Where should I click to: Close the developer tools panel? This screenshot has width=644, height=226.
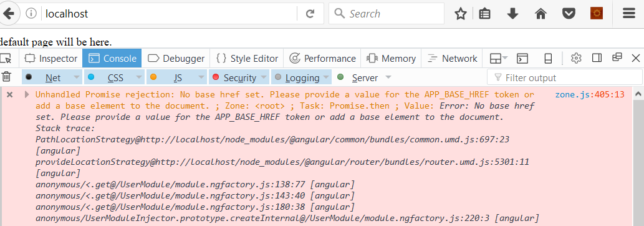[636, 58]
